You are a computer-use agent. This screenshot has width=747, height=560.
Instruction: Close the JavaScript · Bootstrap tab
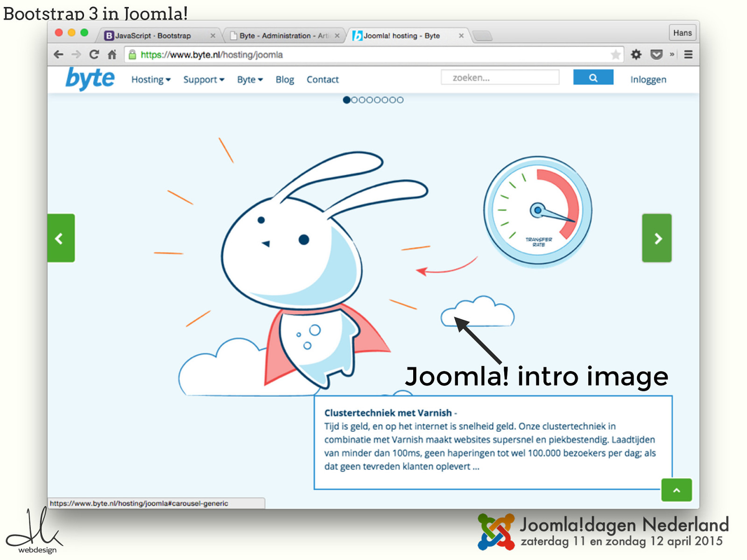pyautogui.click(x=213, y=35)
